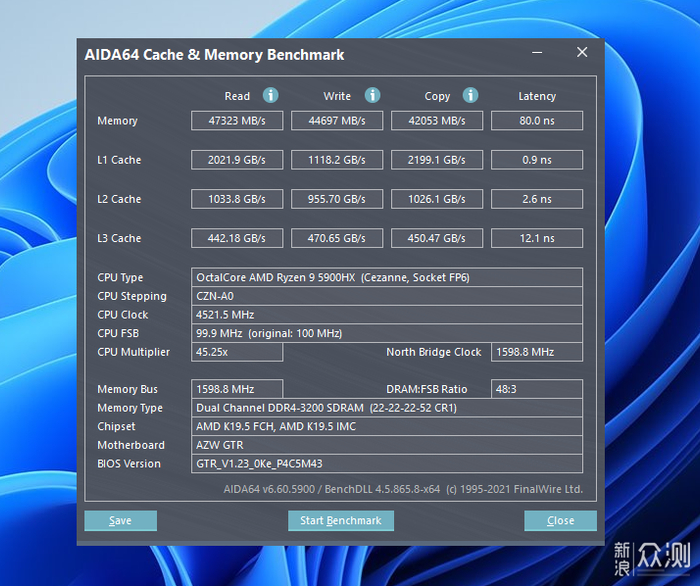The width and height of the screenshot is (700, 586).
Task: Click the BIOS Version GTR_V1.23_0Ke_P4C5M43
Action: (387, 464)
